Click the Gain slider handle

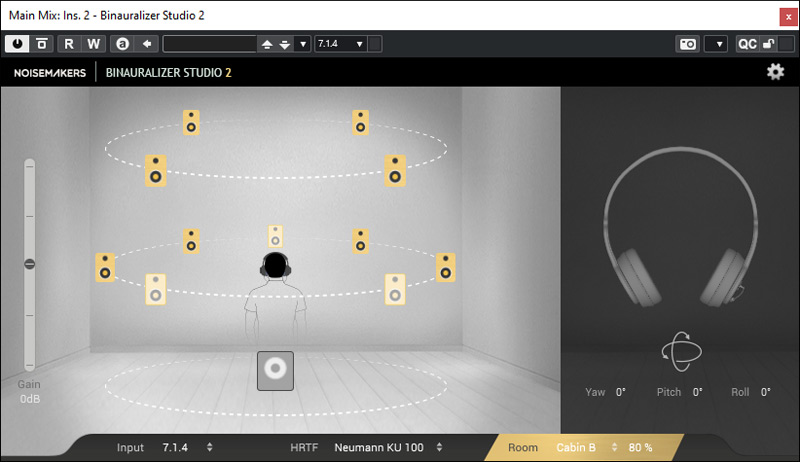coord(30,264)
